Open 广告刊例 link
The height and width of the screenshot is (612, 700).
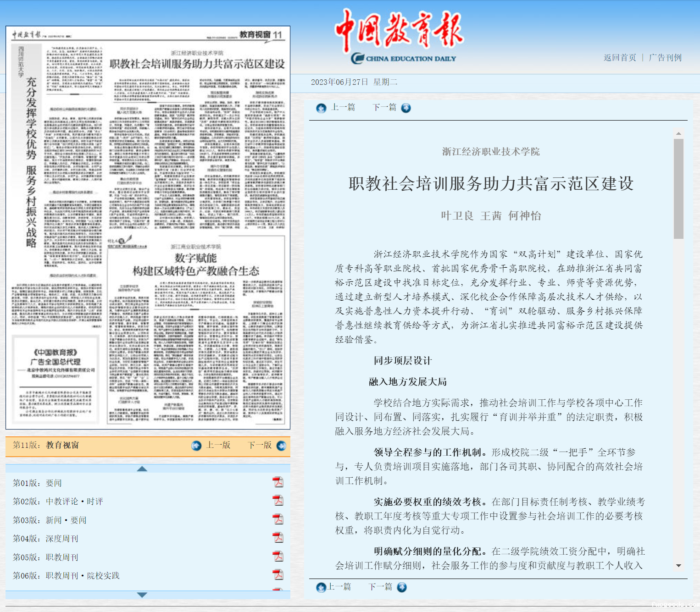coord(665,58)
